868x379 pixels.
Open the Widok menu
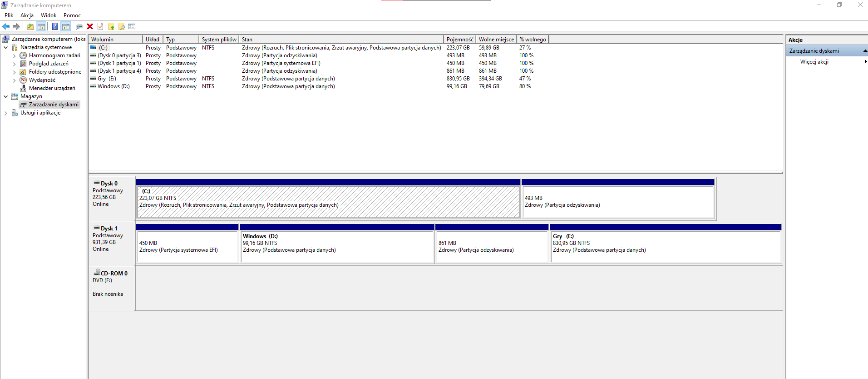(49, 15)
